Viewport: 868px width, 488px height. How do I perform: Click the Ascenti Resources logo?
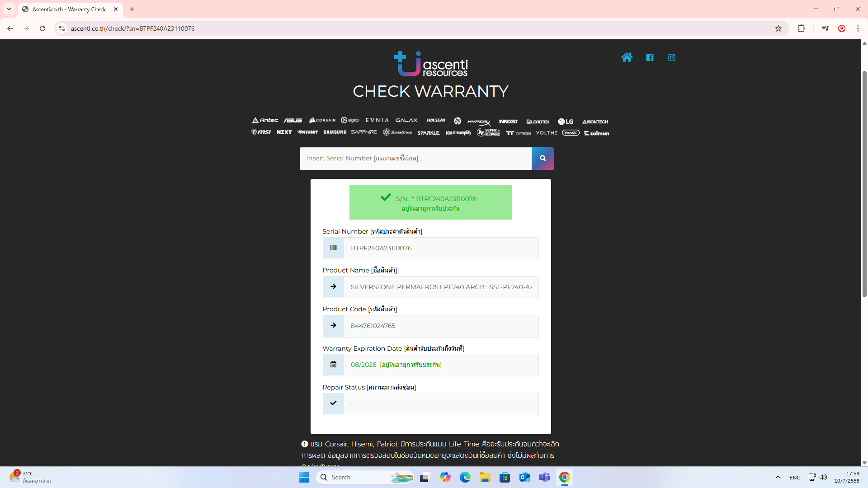(430, 64)
